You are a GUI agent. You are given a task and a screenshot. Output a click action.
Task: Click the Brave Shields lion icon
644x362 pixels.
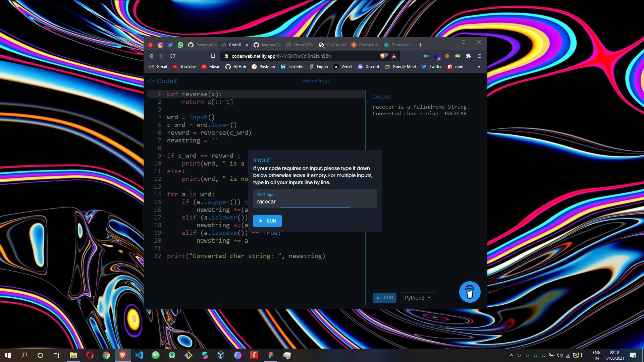(x=382, y=56)
